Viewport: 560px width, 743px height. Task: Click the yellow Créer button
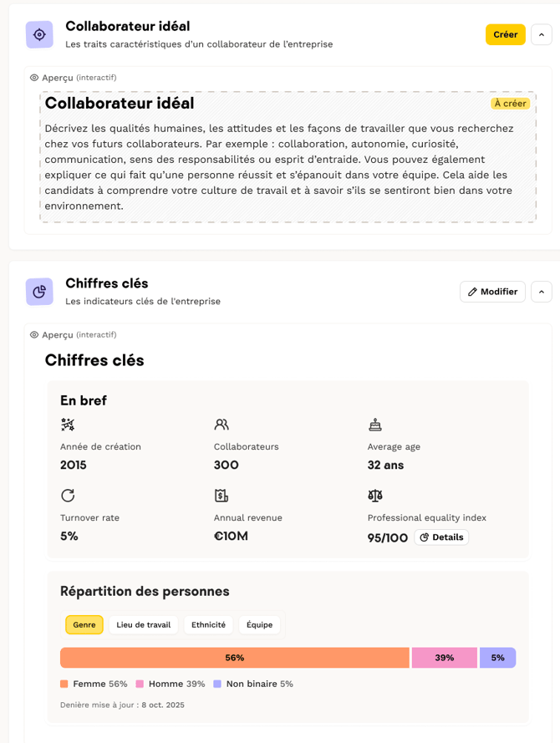click(x=506, y=34)
